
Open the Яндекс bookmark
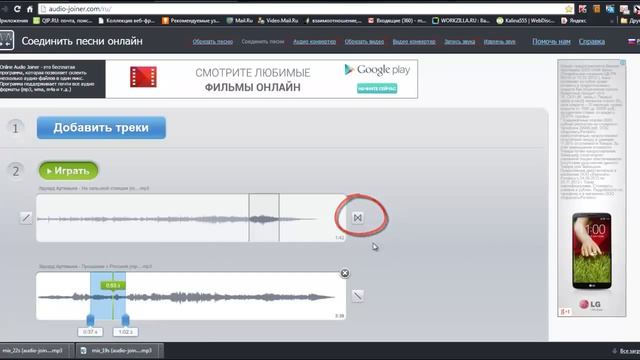573,20
